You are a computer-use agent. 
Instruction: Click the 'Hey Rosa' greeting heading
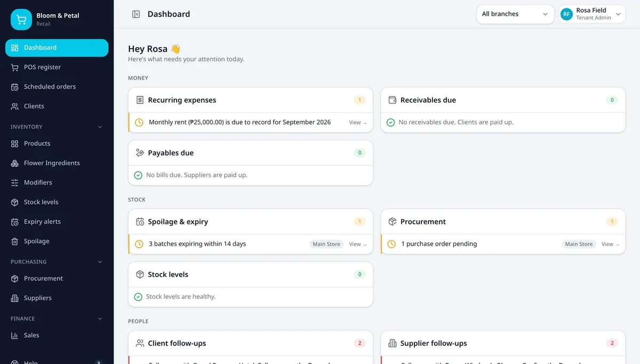pos(154,49)
